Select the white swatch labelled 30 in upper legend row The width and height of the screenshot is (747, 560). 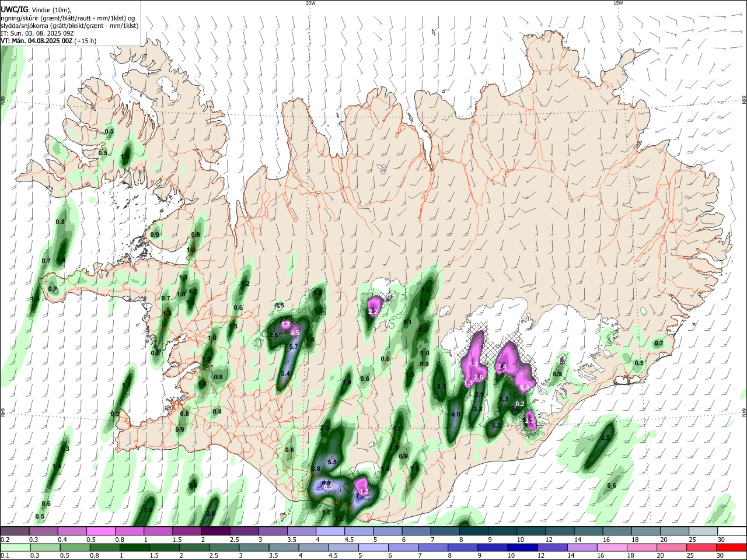(x=732, y=531)
